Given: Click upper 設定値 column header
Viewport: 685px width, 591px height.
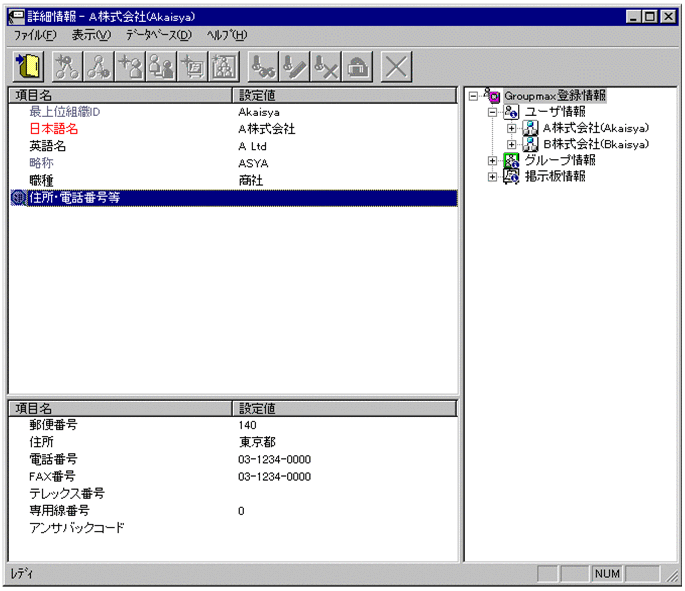Looking at the screenshot, I should coord(344,95).
